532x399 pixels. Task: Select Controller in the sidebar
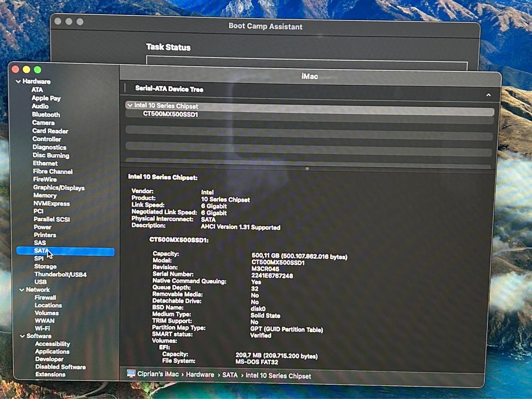click(x=47, y=139)
